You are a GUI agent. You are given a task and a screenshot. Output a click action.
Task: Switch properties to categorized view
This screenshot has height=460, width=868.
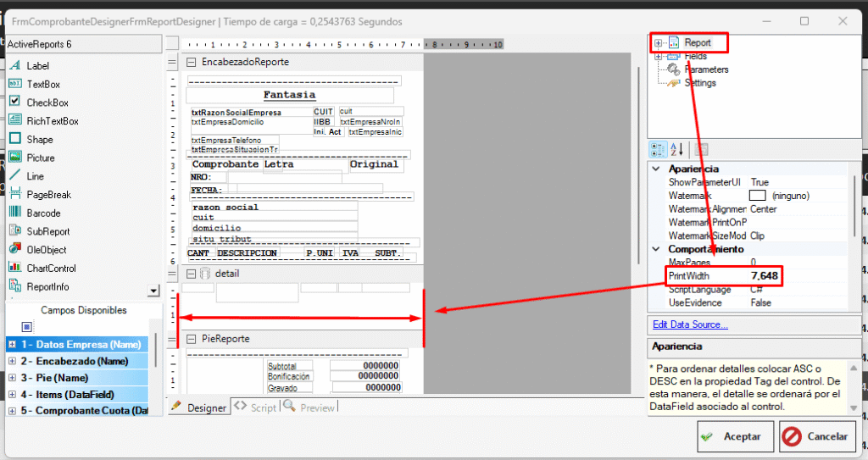pos(658,150)
